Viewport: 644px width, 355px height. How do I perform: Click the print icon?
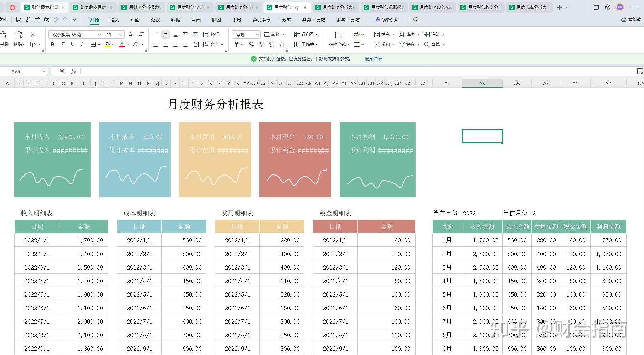37,20
